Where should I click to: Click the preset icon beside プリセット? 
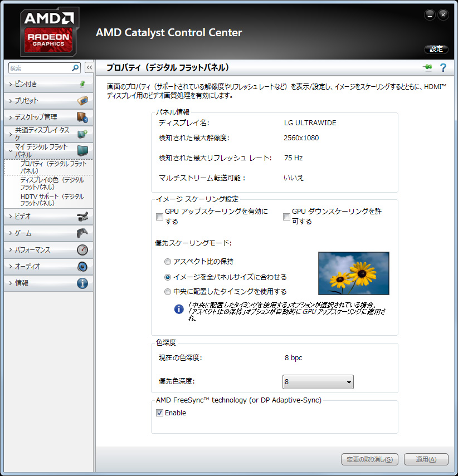82,100
